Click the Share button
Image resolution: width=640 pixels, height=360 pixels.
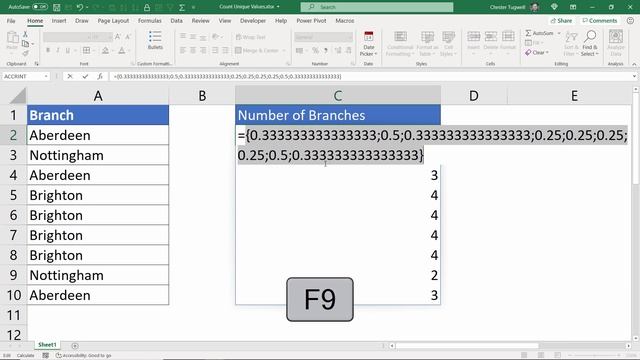coord(561,20)
